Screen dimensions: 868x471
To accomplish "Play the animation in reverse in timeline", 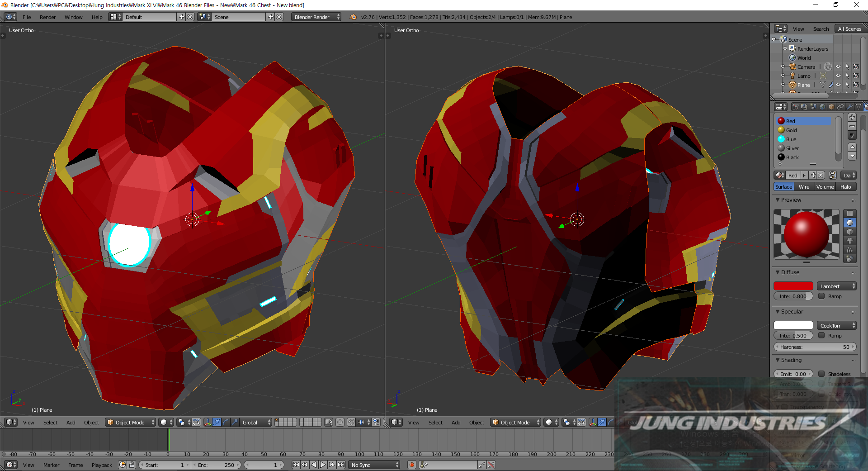I will (x=314, y=465).
